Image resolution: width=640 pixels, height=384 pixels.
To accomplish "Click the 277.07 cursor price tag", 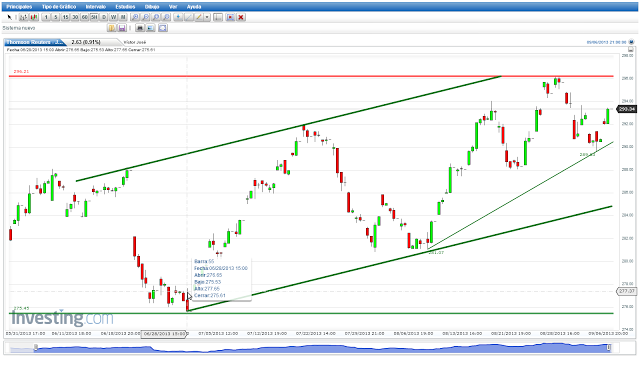I will (x=627, y=291).
